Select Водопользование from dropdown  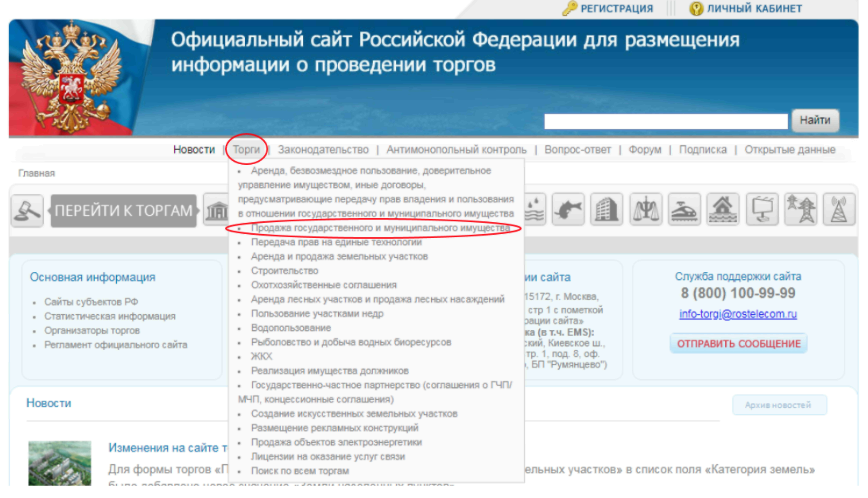(x=291, y=328)
